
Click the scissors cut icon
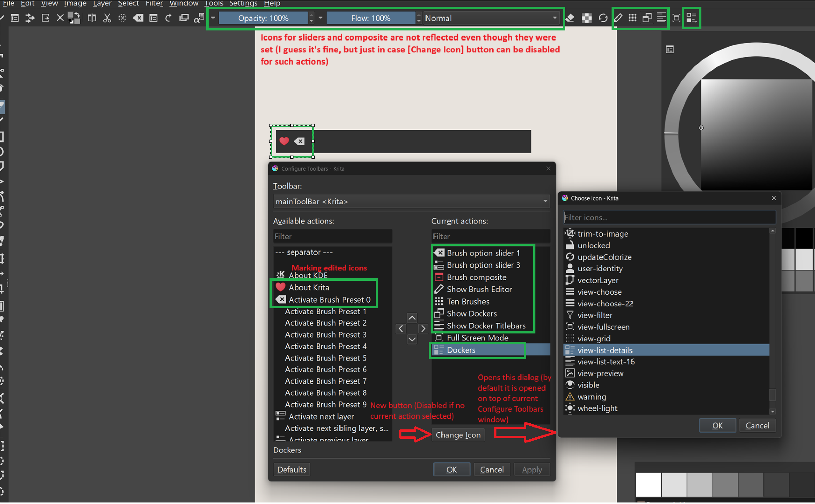(107, 18)
